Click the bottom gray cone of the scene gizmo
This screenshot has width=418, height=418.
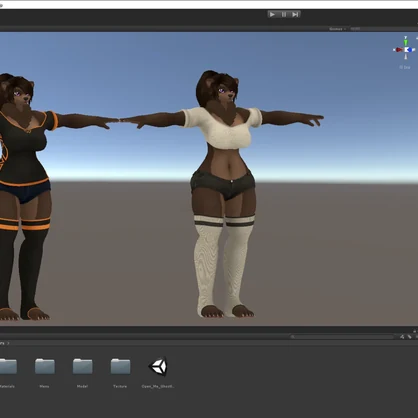point(406,56)
